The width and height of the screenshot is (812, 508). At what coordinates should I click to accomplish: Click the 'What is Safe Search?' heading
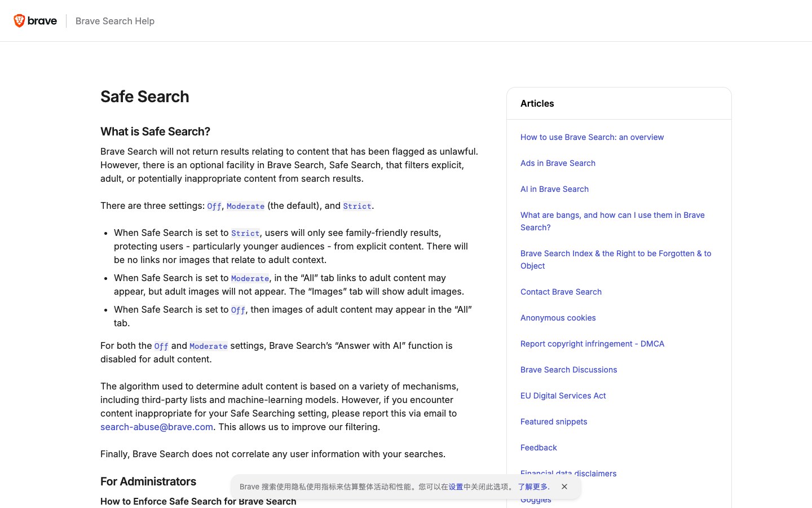155,132
